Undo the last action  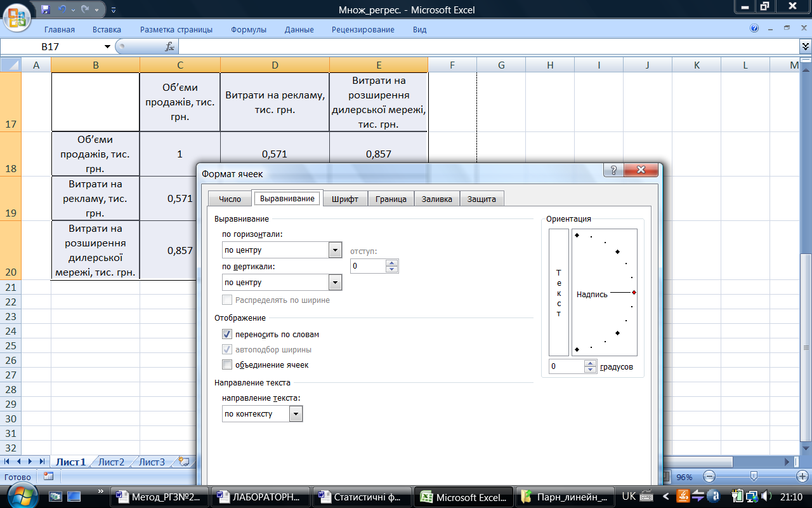62,10
